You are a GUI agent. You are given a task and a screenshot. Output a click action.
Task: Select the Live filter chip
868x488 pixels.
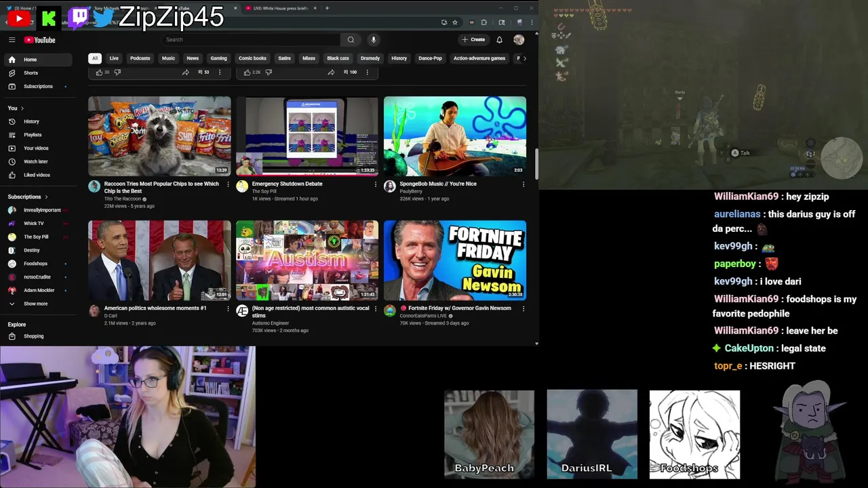click(x=114, y=58)
